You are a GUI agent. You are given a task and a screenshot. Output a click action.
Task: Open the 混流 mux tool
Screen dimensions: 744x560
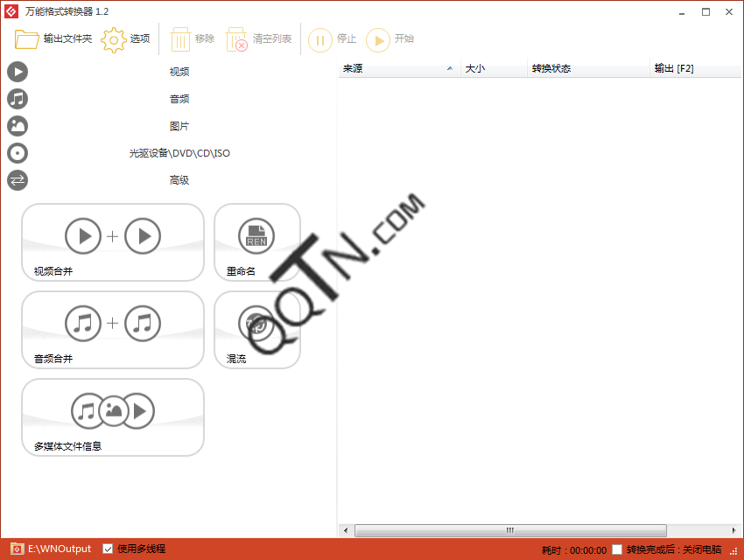257,330
